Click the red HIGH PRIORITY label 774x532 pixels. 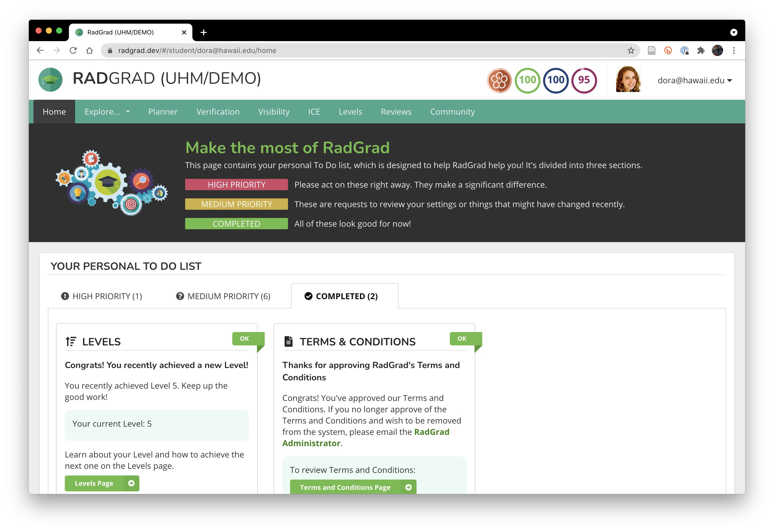[x=236, y=185]
